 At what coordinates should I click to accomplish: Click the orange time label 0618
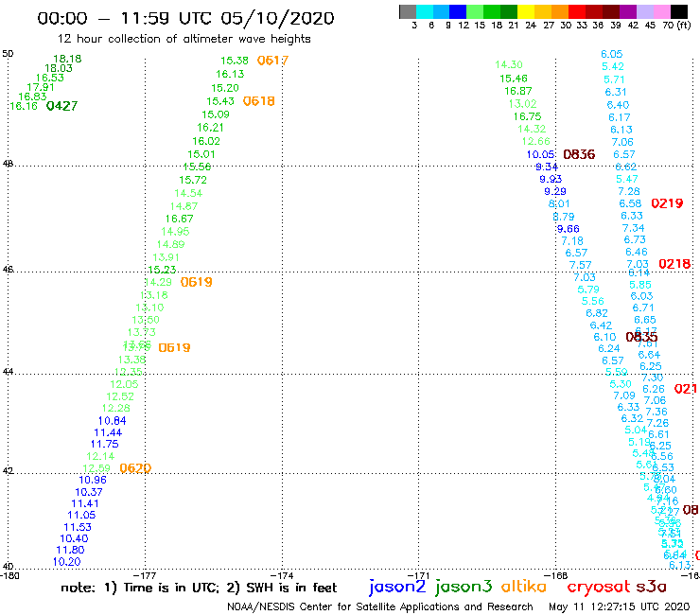[258, 101]
